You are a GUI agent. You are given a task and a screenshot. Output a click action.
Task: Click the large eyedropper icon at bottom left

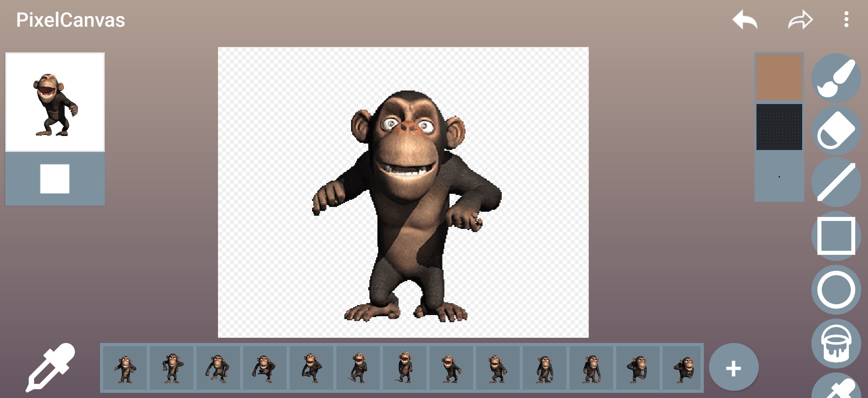[50, 367]
